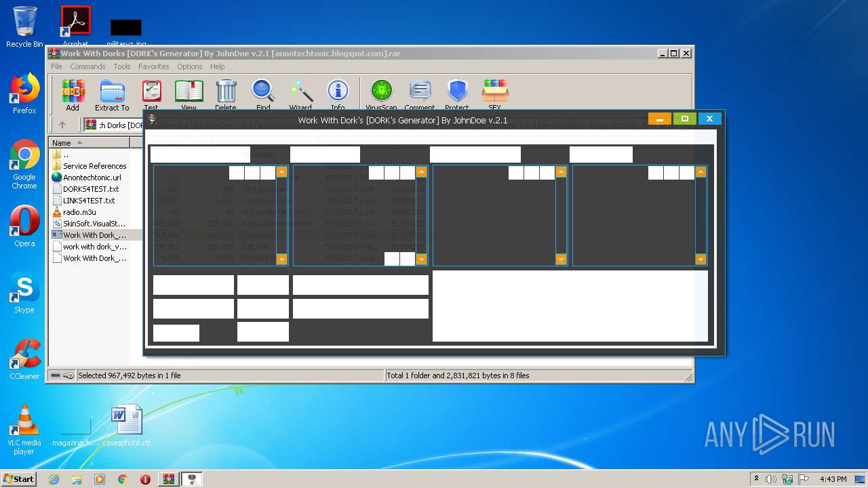Image resolution: width=868 pixels, height=488 pixels.
Task: Select the VLC media player desktop shortcut
Action: coord(24,430)
